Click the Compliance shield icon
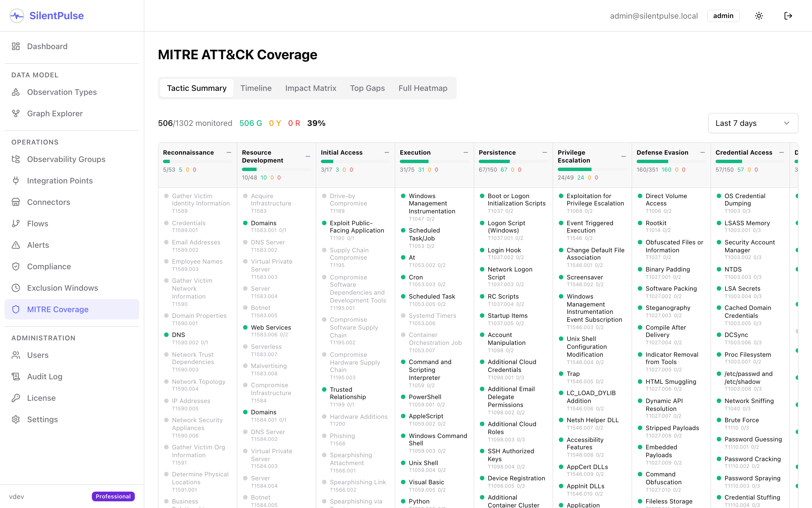Screen dimensions: 812x508 [16, 266]
